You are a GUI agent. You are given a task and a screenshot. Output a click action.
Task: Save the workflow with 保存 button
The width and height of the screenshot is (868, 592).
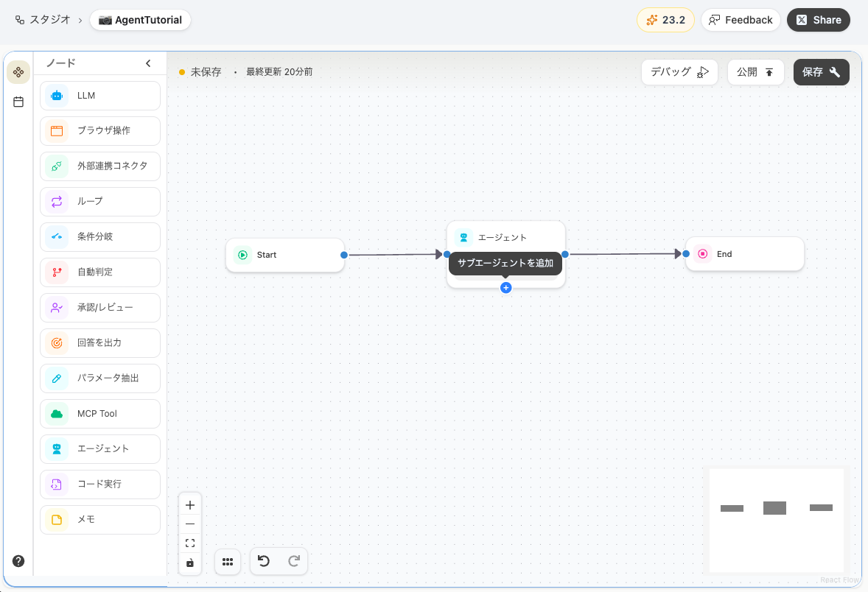point(821,72)
